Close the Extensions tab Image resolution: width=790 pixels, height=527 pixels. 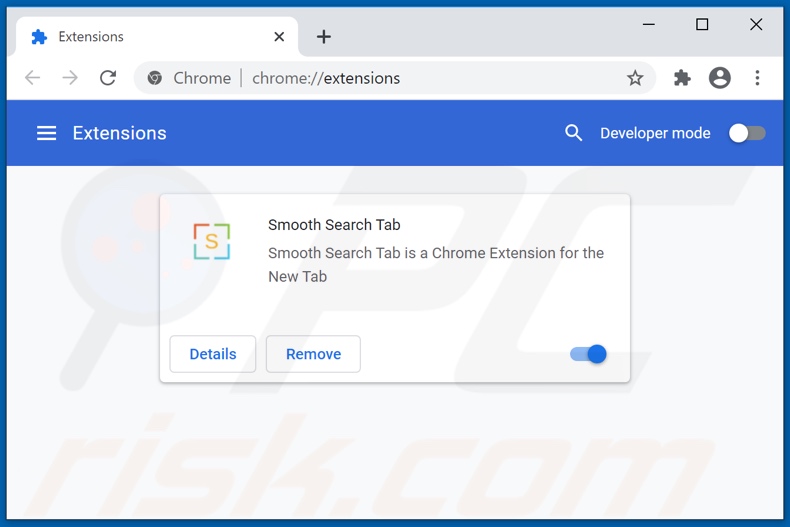[x=279, y=37]
